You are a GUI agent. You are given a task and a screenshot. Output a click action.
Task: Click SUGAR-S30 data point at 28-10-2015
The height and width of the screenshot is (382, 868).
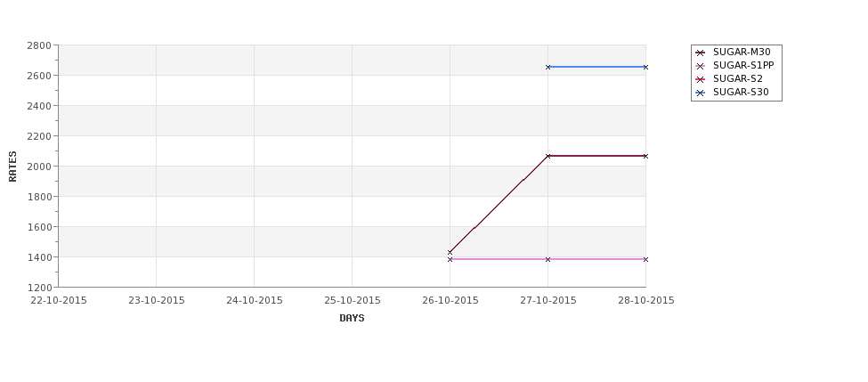[x=645, y=67]
